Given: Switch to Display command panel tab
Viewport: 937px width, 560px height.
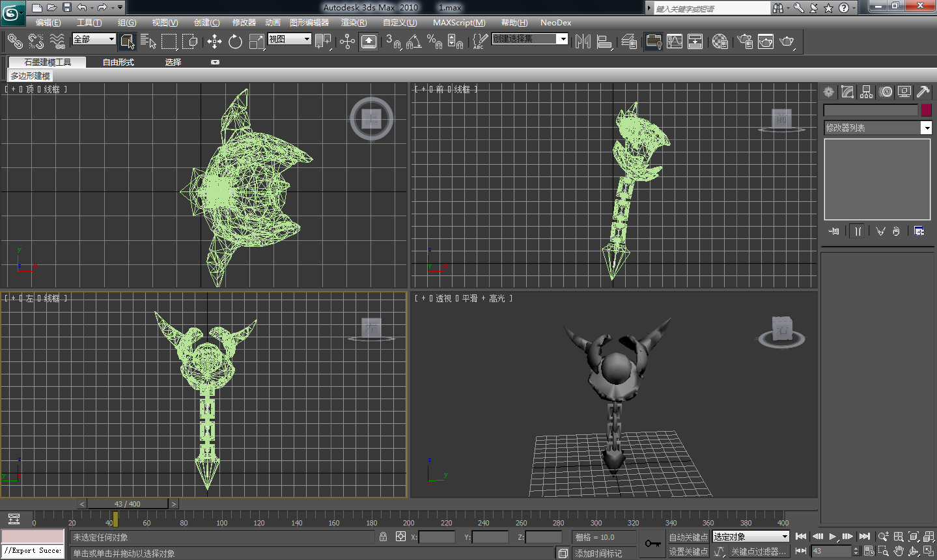Looking at the screenshot, I should 904,92.
